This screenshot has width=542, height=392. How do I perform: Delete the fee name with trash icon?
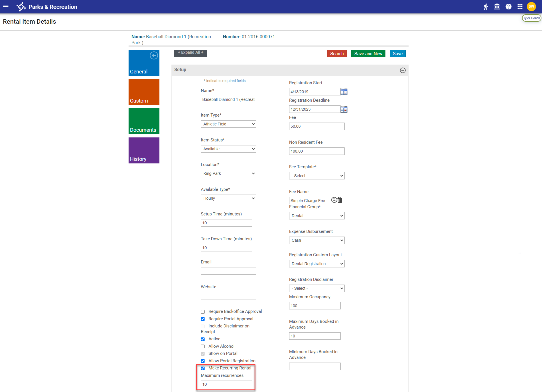340,200
